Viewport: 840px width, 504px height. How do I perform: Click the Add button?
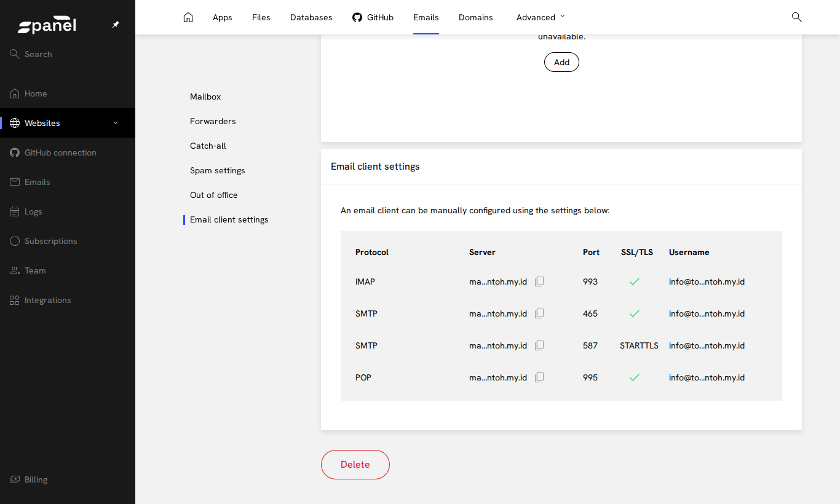click(x=561, y=62)
